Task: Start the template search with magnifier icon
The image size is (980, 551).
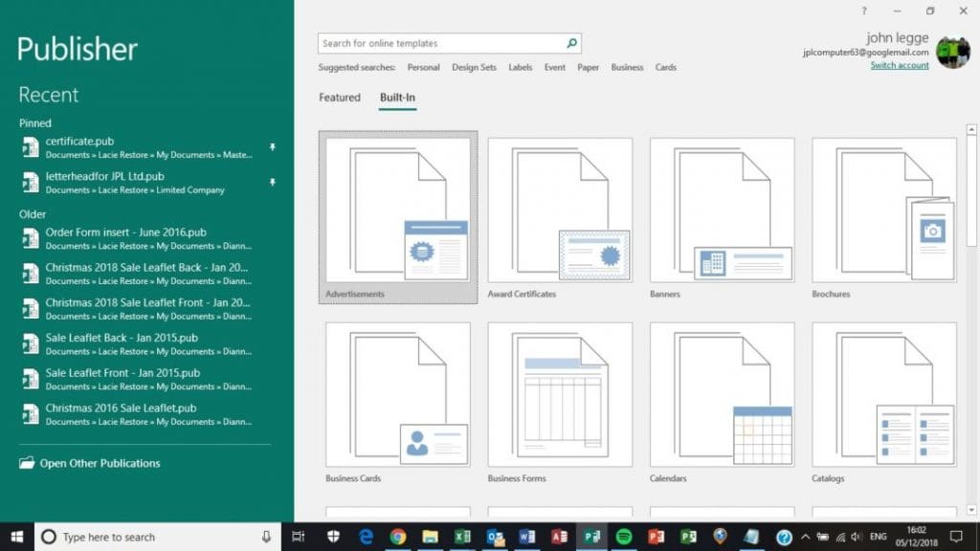Action: [570, 42]
